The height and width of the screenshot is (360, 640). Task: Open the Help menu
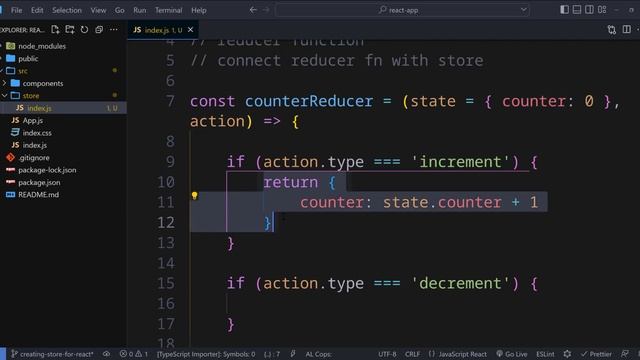point(199,10)
